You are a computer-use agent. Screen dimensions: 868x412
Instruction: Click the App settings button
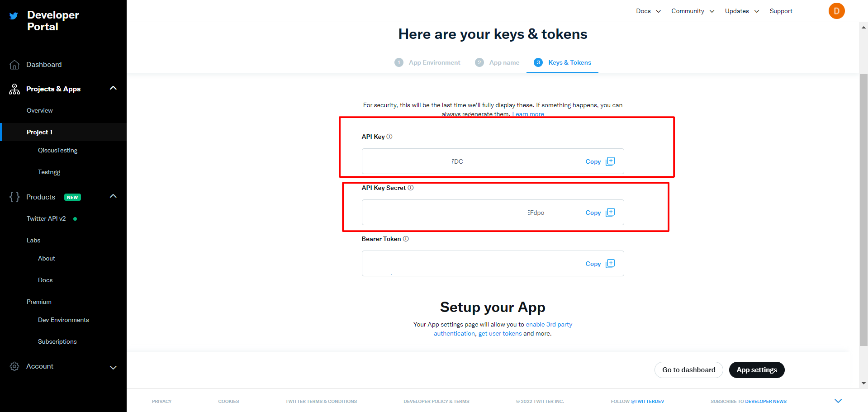tap(756, 370)
